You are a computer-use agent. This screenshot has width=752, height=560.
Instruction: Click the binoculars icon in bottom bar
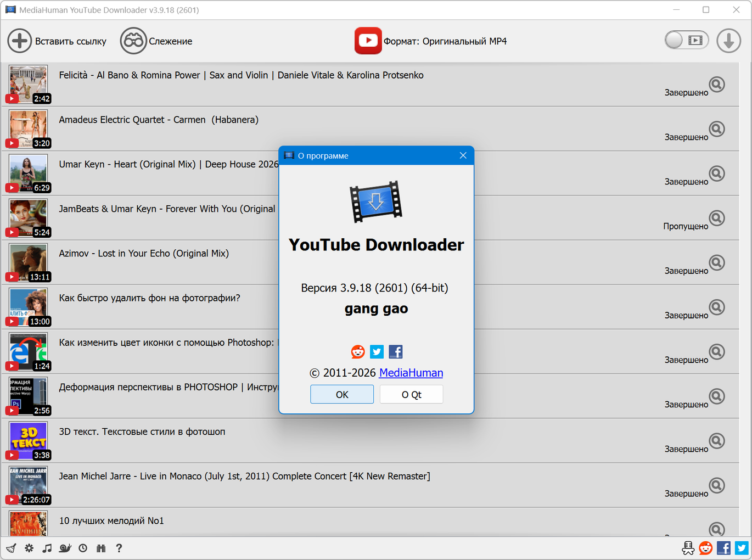click(101, 548)
